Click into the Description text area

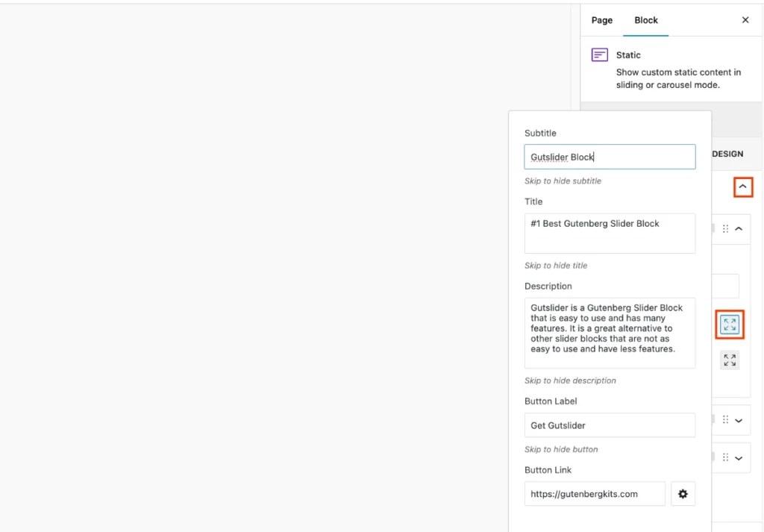point(610,333)
